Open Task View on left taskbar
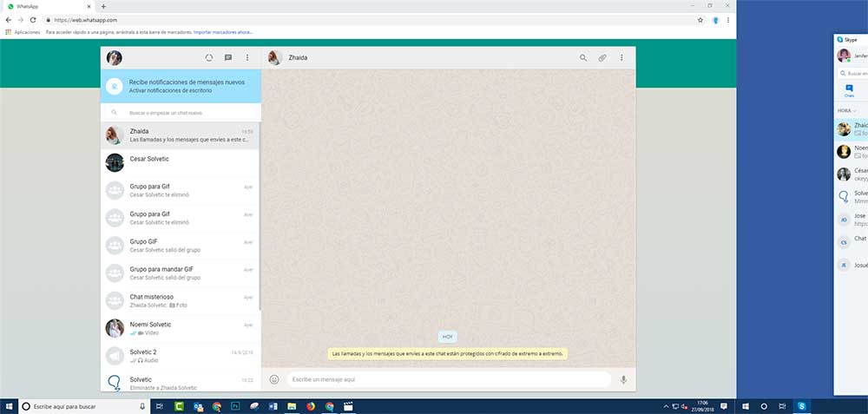The width and height of the screenshot is (868, 414). [x=159, y=406]
